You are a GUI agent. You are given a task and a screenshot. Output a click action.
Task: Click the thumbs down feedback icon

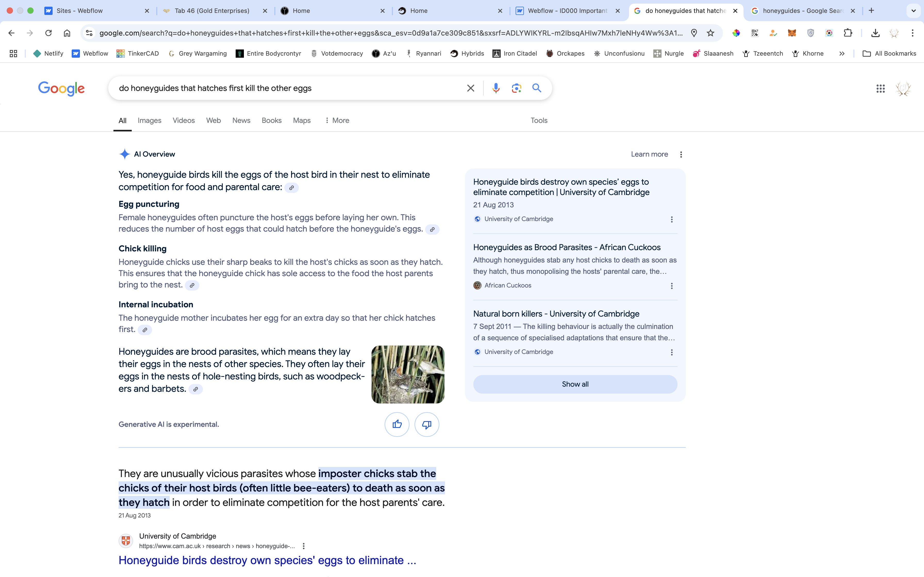click(426, 424)
